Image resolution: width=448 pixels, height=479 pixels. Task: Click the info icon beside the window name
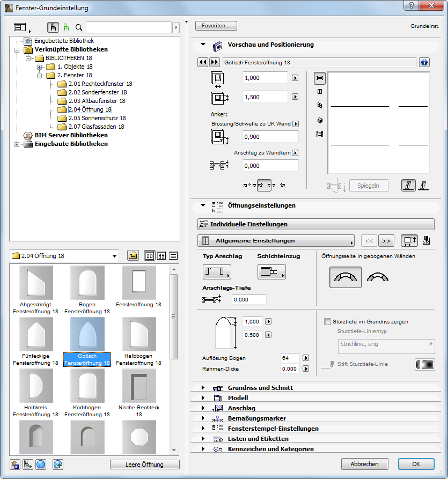pyautogui.click(x=424, y=62)
